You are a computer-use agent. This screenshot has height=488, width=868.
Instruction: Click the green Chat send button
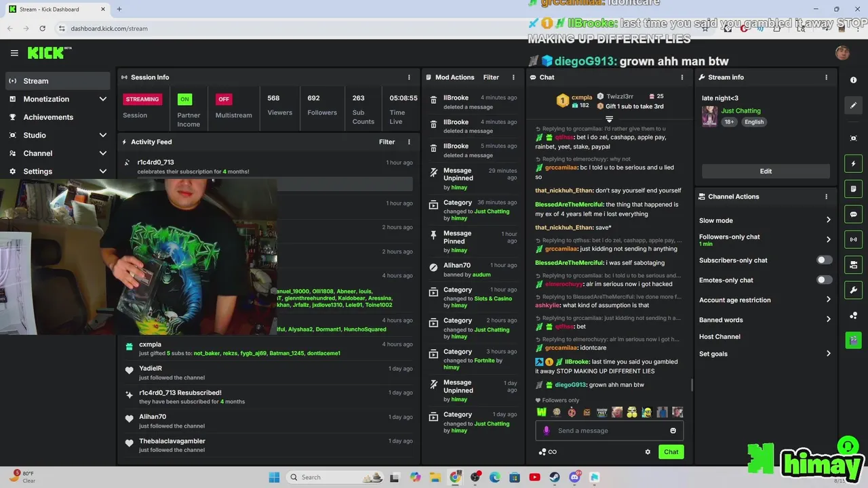[671, 452]
